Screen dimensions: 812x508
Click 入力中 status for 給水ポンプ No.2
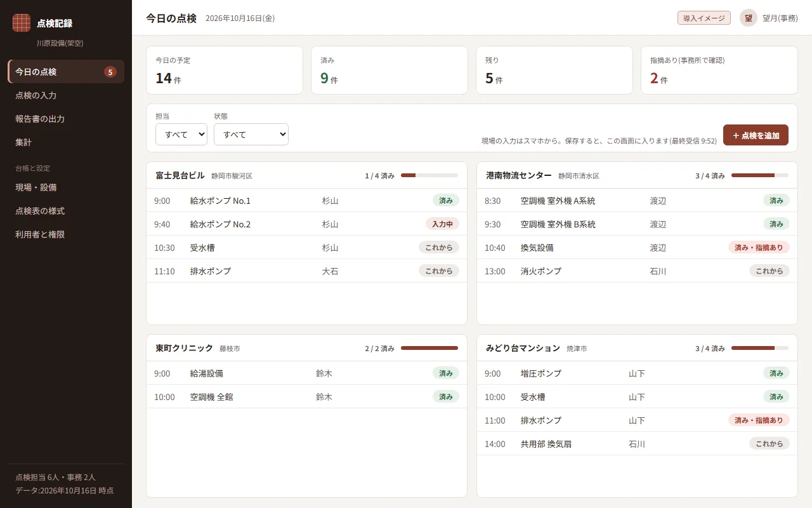point(442,224)
